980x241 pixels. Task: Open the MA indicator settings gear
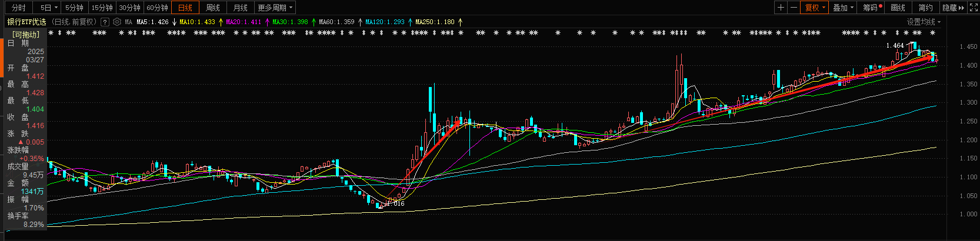(x=117, y=22)
